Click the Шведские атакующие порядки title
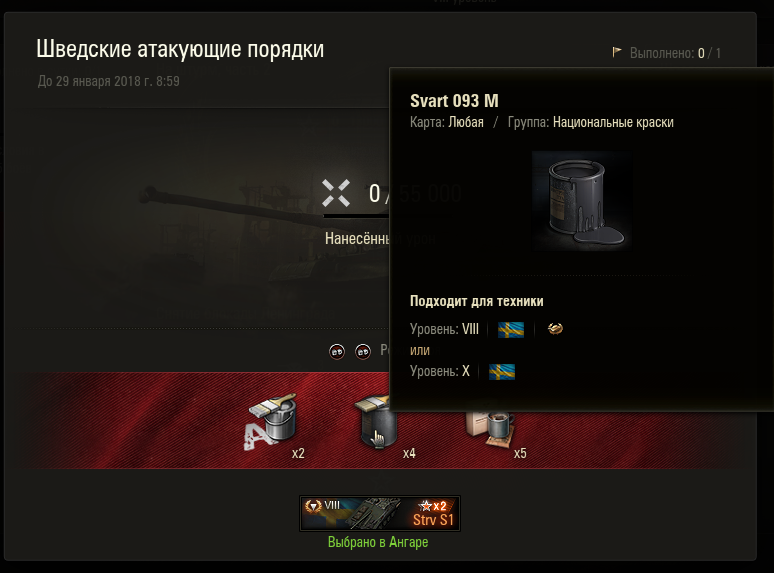 [x=180, y=49]
